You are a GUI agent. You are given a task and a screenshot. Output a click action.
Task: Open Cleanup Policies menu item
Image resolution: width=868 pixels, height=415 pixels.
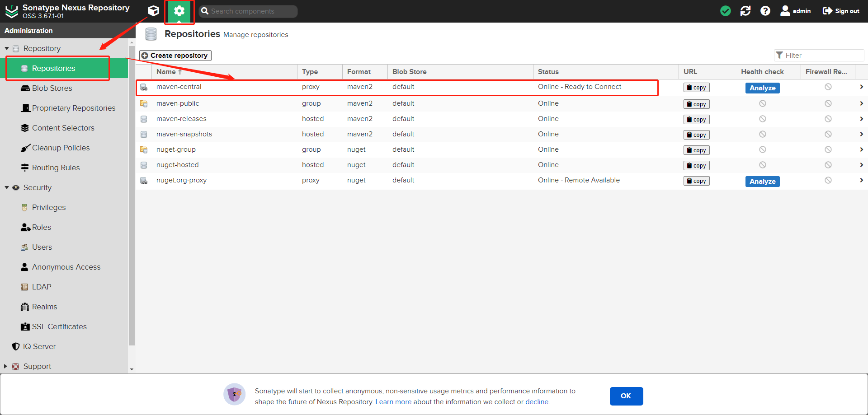click(61, 148)
